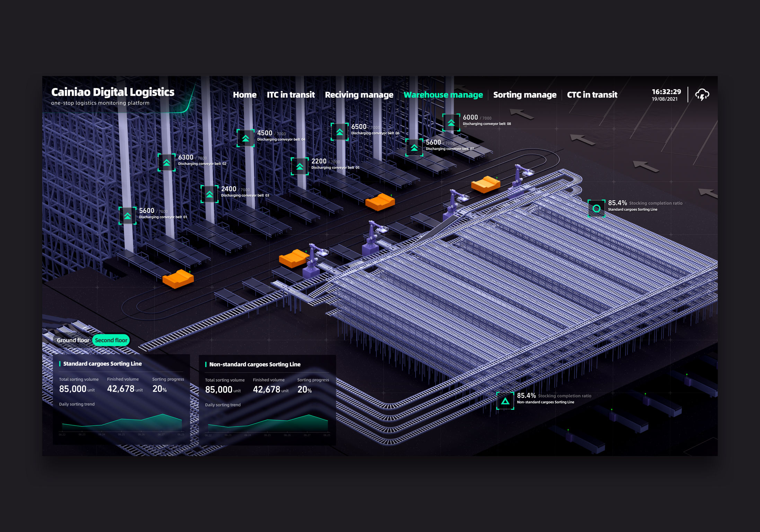This screenshot has width=760, height=532.
Task: Select conveyor belt 01 marker icon
Action: (127, 216)
